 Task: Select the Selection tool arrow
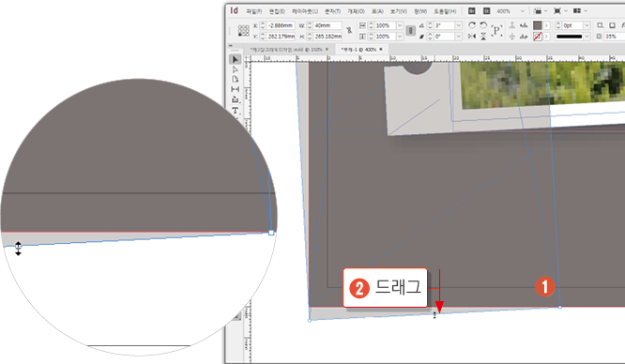235,59
